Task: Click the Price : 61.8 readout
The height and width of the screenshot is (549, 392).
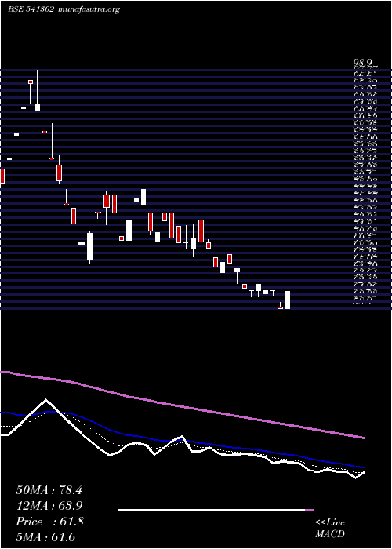Action: click(49, 522)
